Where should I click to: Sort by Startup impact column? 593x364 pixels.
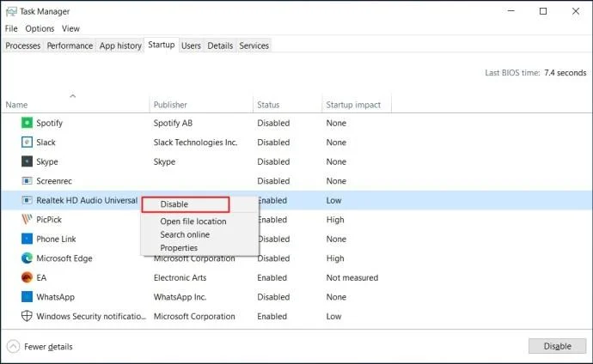[x=352, y=105]
